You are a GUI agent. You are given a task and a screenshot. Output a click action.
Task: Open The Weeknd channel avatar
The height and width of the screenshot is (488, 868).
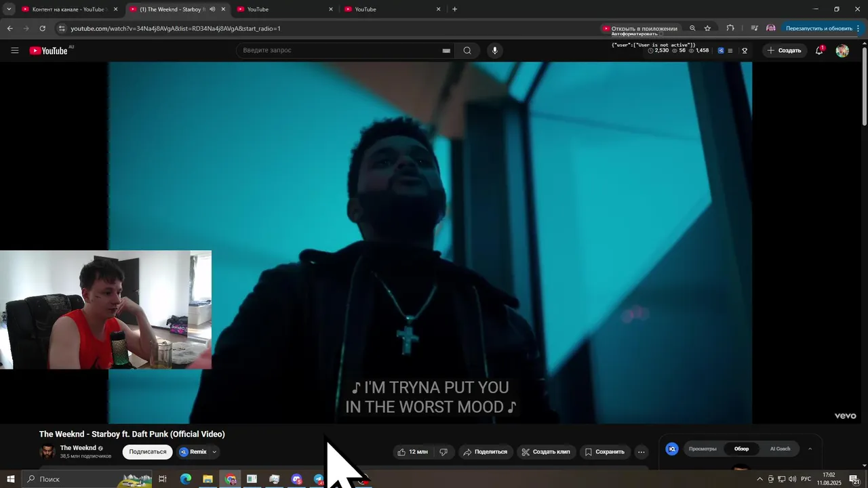(47, 451)
